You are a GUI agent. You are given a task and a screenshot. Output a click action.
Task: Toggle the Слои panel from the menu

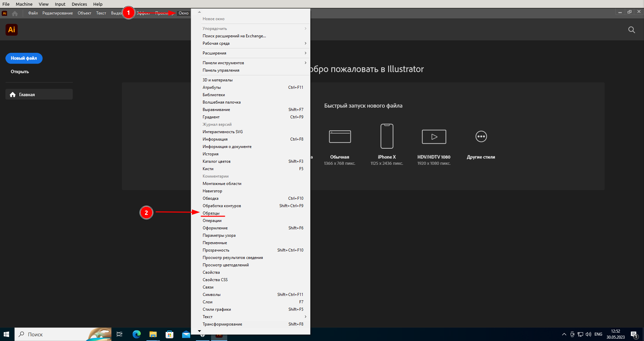coord(208,302)
